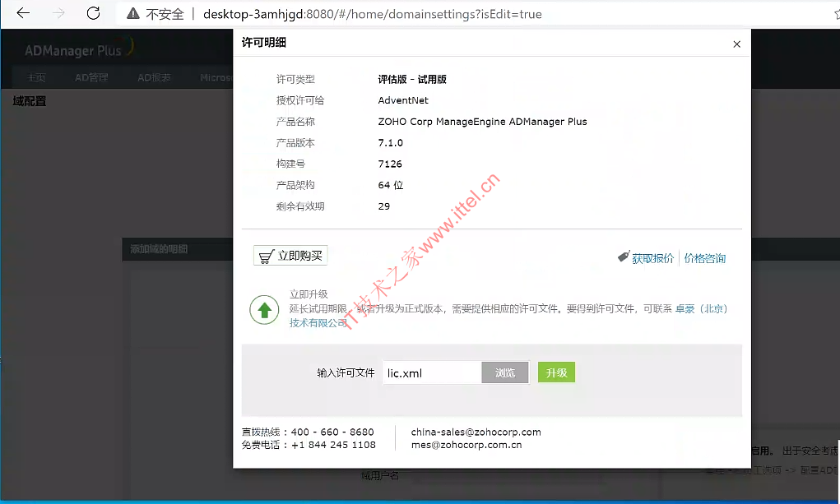The width and height of the screenshot is (840, 504).
Task: Click the 浏览 browse button
Action: pos(504,372)
